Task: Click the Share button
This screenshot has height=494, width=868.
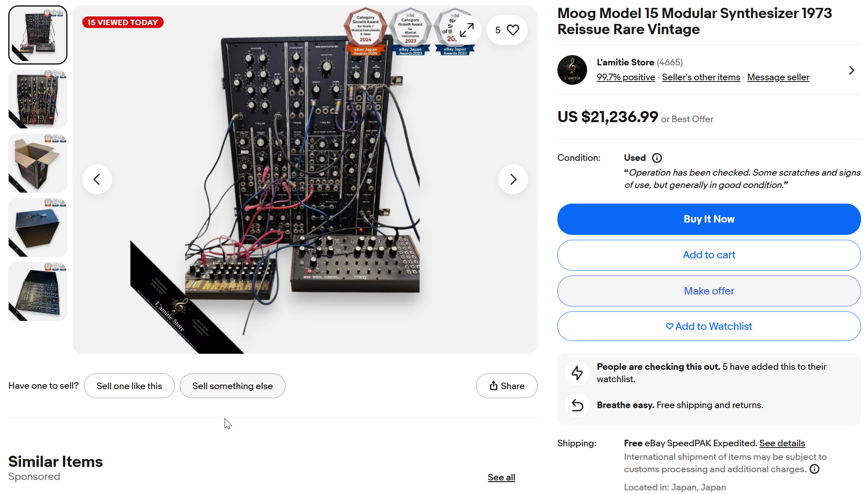Action: point(507,386)
